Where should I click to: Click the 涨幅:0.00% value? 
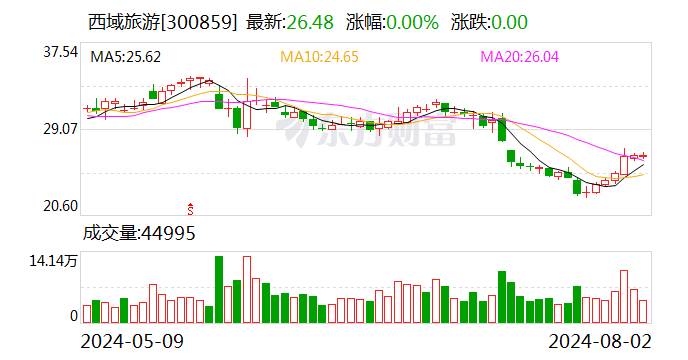[392, 22]
